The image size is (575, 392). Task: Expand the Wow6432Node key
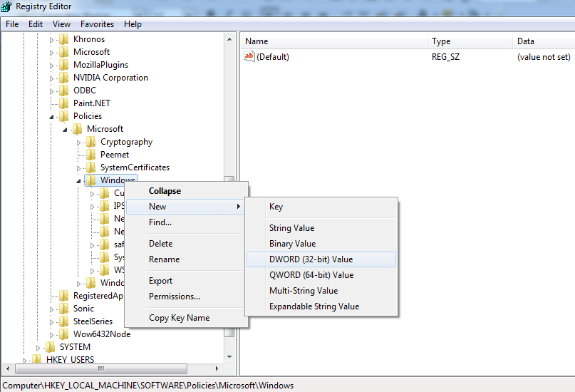52,334
